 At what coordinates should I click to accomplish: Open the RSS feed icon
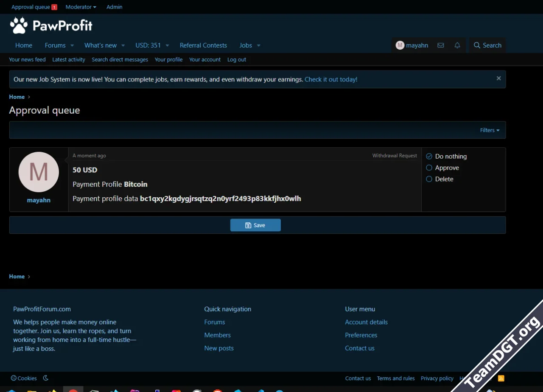[x=501, y=378]
